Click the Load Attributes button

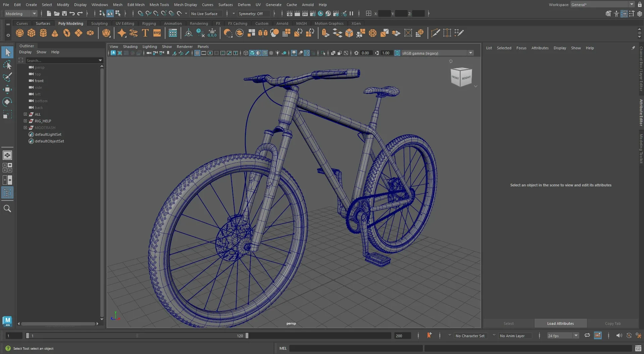coord(560,323)
